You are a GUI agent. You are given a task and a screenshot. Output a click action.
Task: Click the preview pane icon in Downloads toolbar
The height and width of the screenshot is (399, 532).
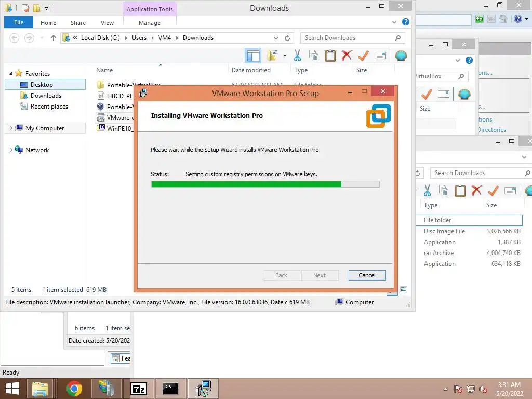(x=253, y=56)
